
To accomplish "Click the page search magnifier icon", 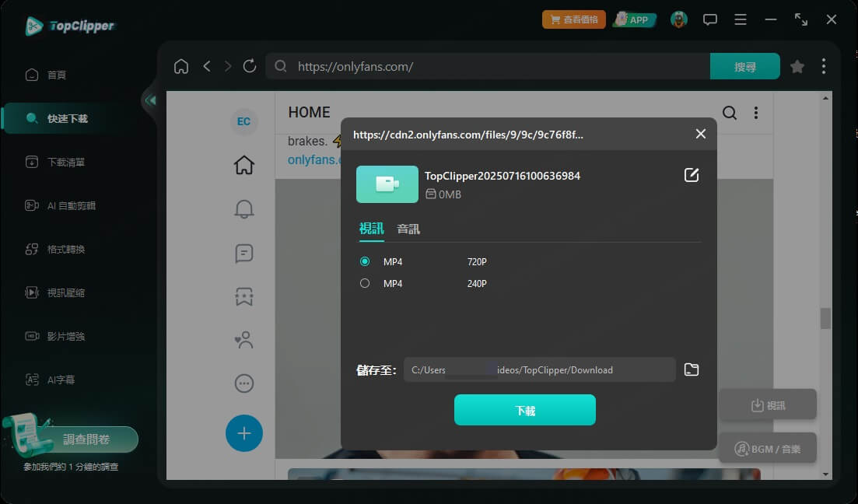I will tap(730, 113).
